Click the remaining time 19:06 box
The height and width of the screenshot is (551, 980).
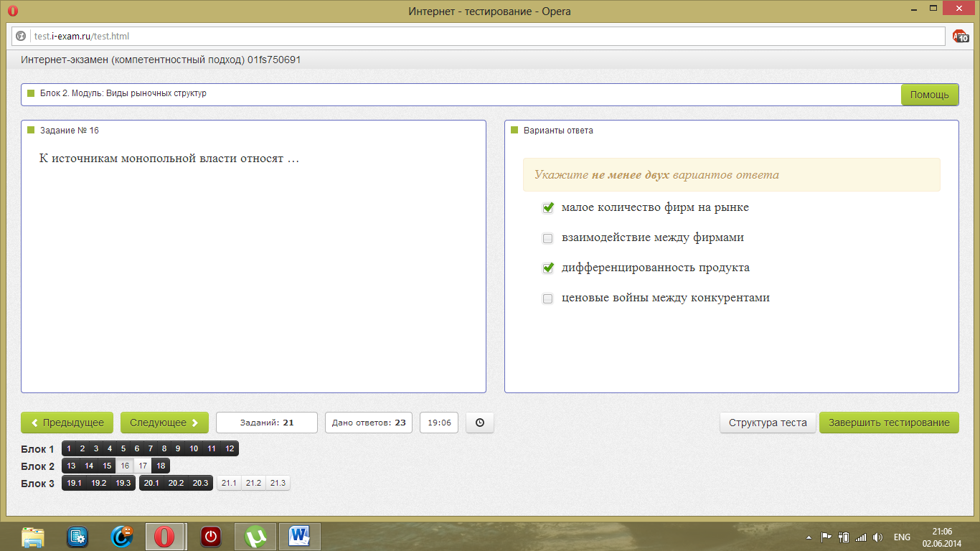coord(439,423)
